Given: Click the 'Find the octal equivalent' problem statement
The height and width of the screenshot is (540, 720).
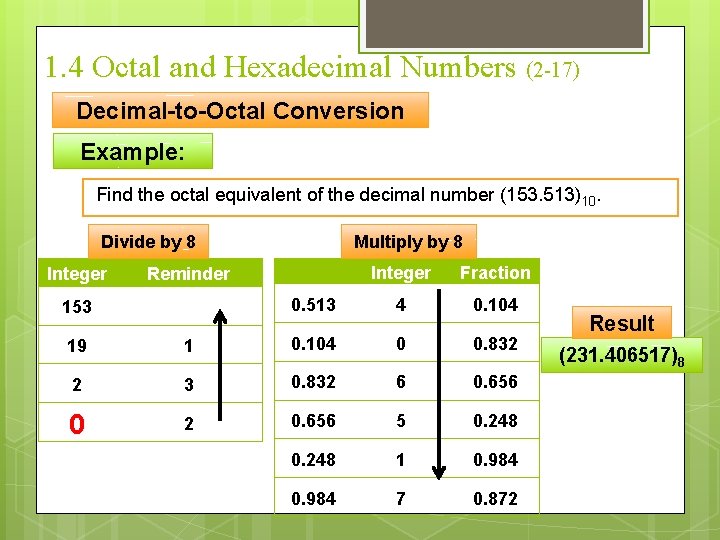Looking at the screenshot, I should (x=380, y=197).
